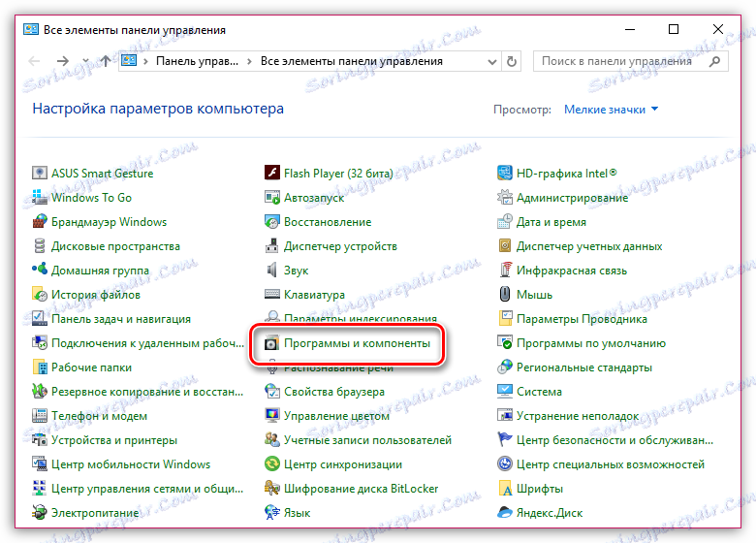Click the Панель управ... breadcrumb
This screenshot has height=543, width=756.
pos(197,61)
